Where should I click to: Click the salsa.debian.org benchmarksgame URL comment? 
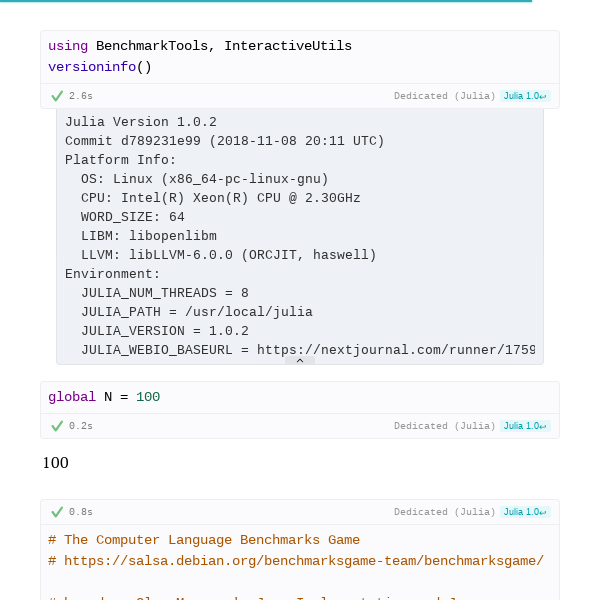tap(296, 561)
